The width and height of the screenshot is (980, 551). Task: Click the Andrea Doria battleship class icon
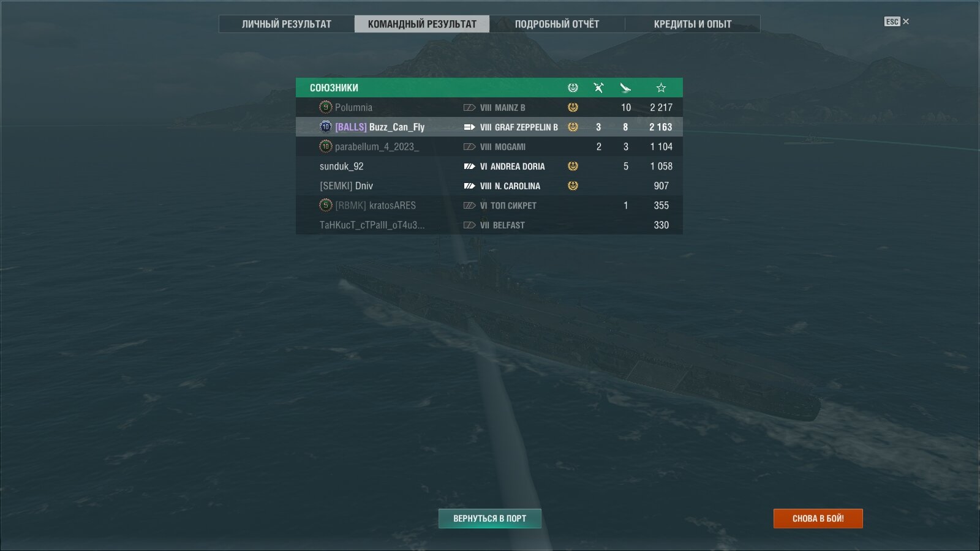click(x=470, y=167)
